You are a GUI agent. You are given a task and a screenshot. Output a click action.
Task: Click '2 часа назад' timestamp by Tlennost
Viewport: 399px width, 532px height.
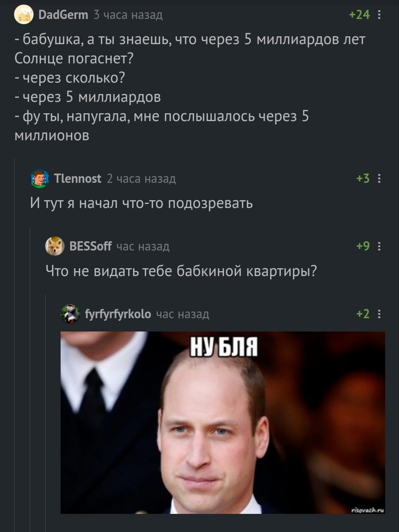coord(142,179)
